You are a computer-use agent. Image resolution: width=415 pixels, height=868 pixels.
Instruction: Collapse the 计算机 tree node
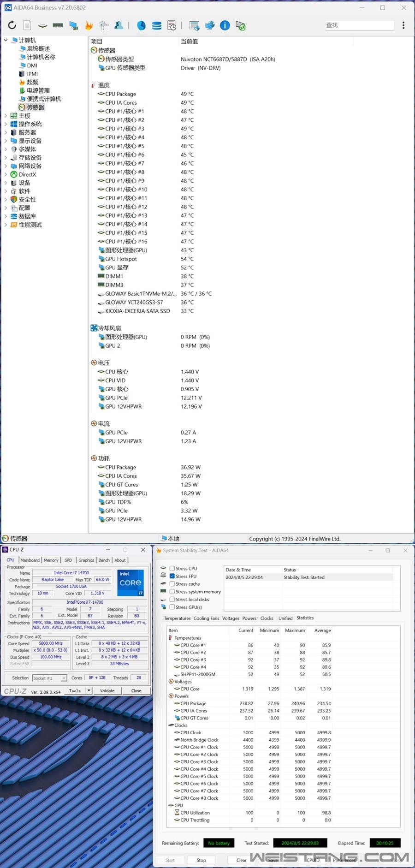point(6,40)
